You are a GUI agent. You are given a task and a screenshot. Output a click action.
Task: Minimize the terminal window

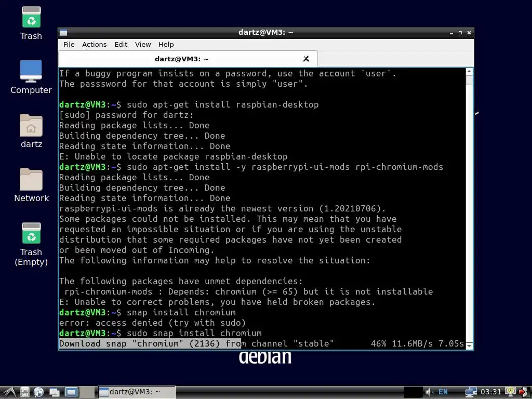[451, 33]
